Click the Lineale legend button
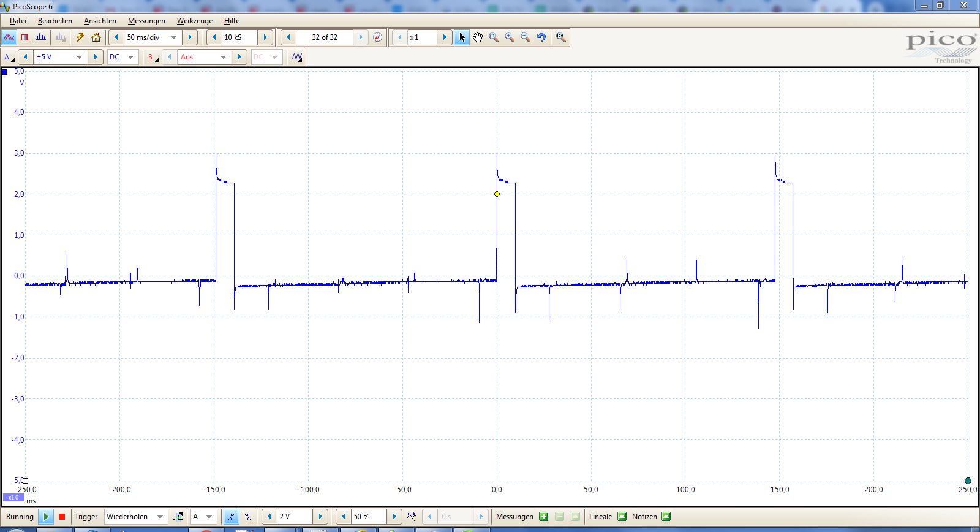The width and height of the screenshot is (980, 532). click(x=622, y=517)
